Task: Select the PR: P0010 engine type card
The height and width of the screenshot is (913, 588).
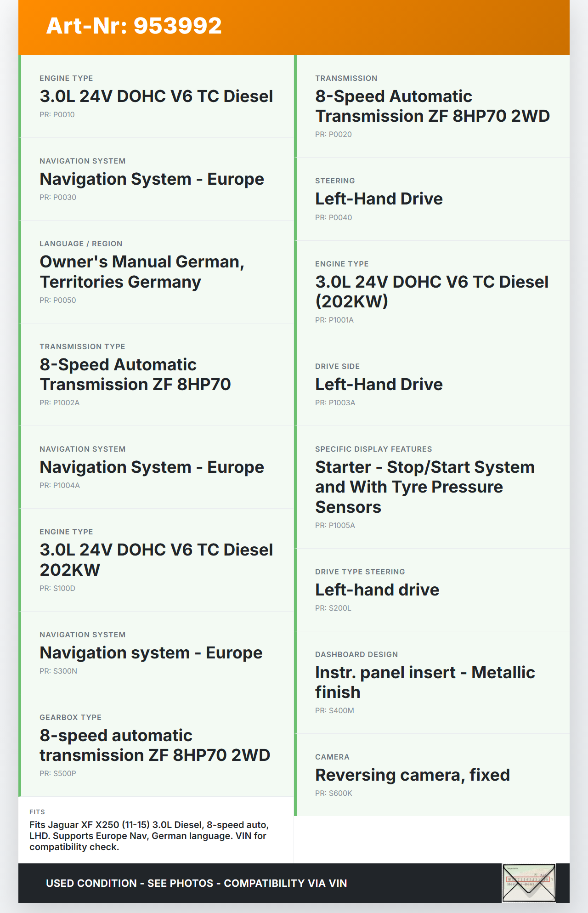Action: 156,96
